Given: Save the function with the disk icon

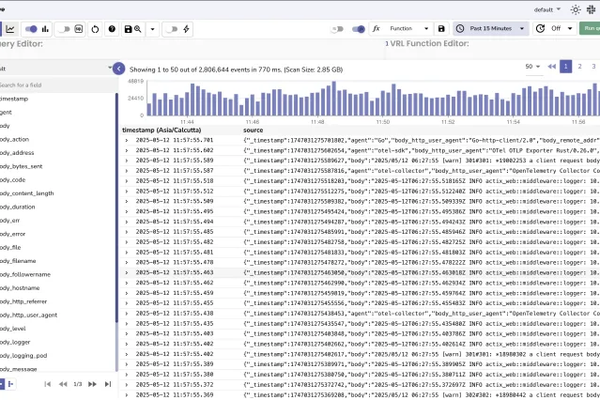Looking at the screenshot, I should [x=441, y=29].
